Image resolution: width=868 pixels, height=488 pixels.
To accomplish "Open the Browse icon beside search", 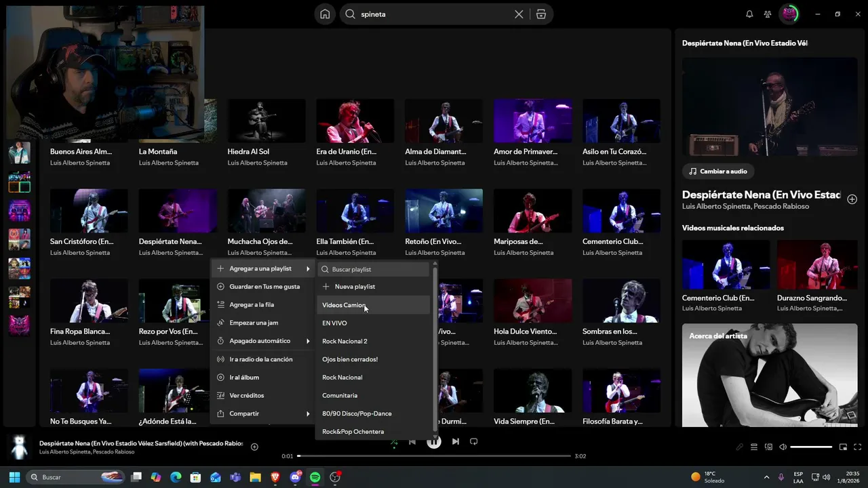I will [541, 14].
